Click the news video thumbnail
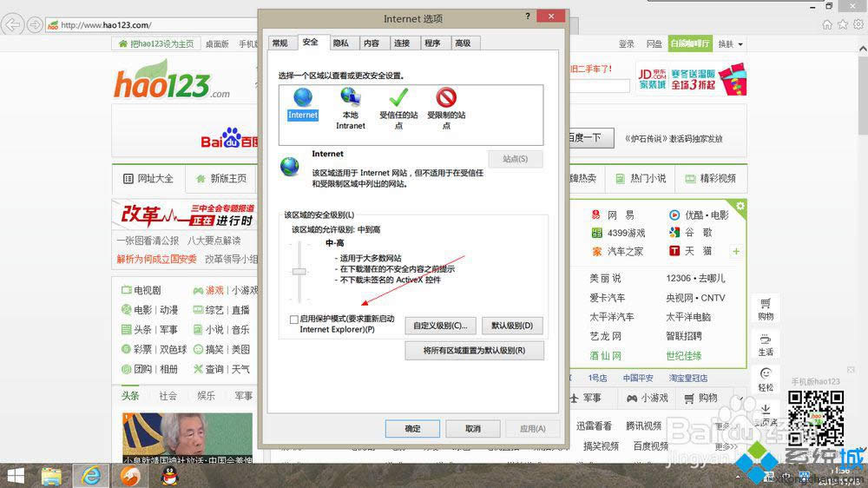This screenshot has width=868, height=488. coord(187,438)
